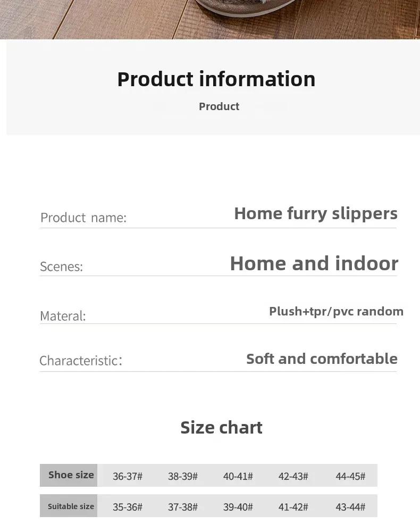Click the Product name label
Image resolution: width=420 pixels, height=532 pixels.
coord(83,218)
